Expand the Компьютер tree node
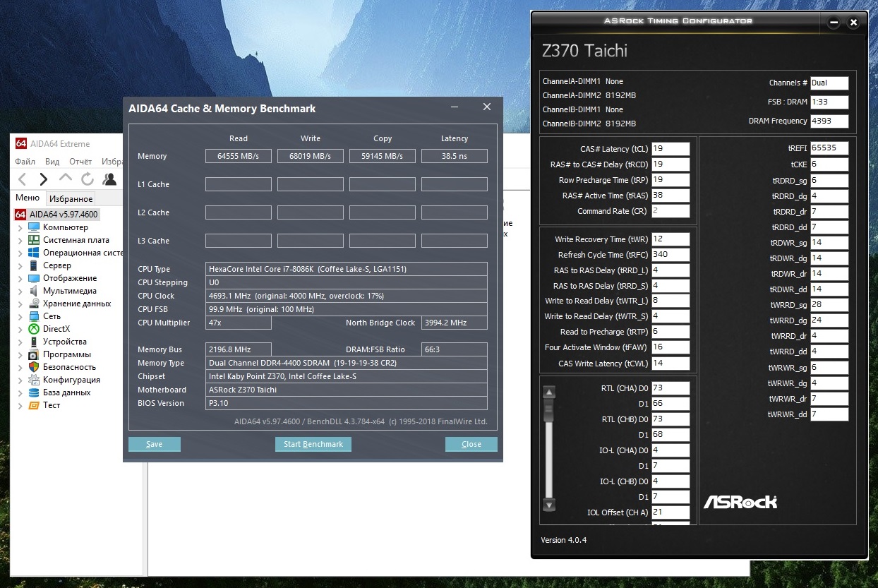Image resolution: width=878 pixels, height=588 pixels. pos(20,228)
